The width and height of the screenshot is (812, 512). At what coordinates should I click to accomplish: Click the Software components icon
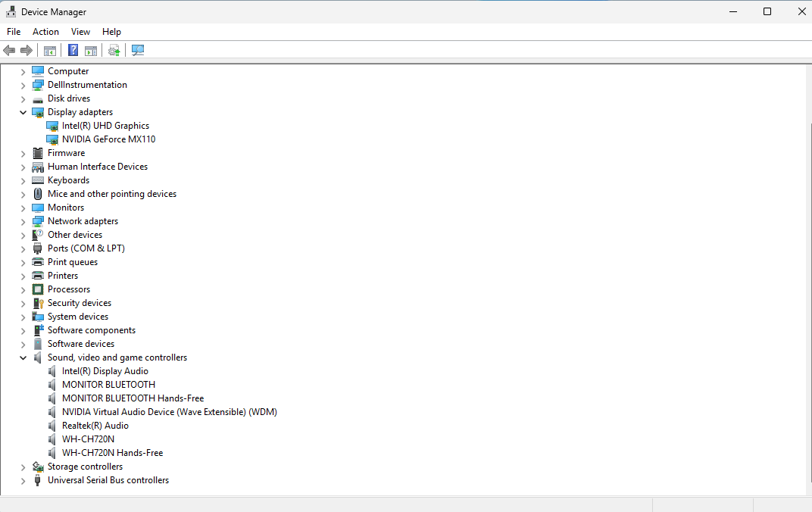click(x=38, y=330)
